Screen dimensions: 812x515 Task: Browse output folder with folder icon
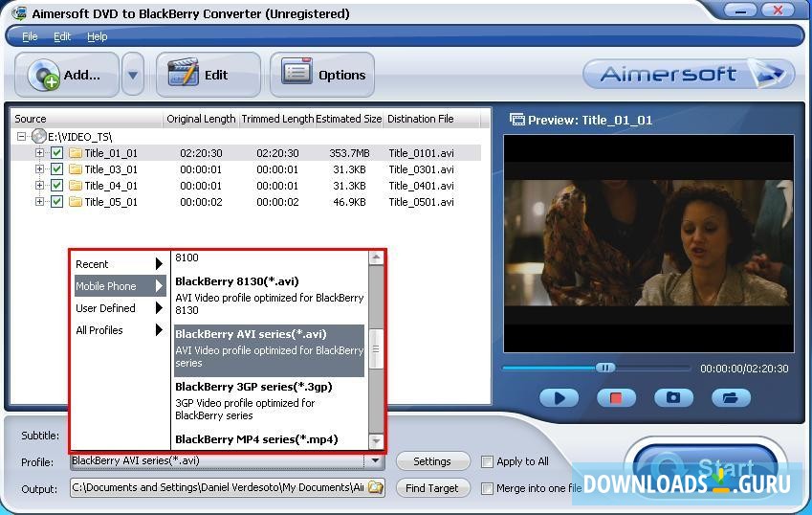(376, 487)
